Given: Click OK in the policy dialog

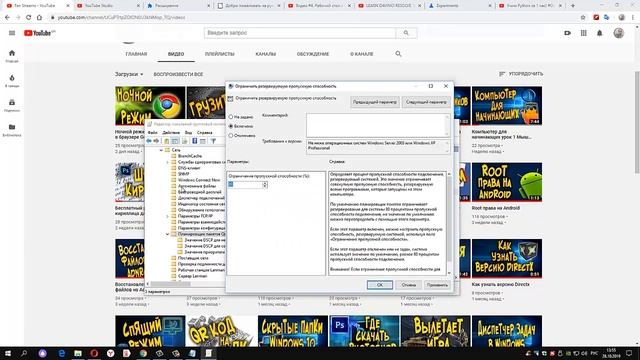Looking at the screenshot, I should point(380,285).
